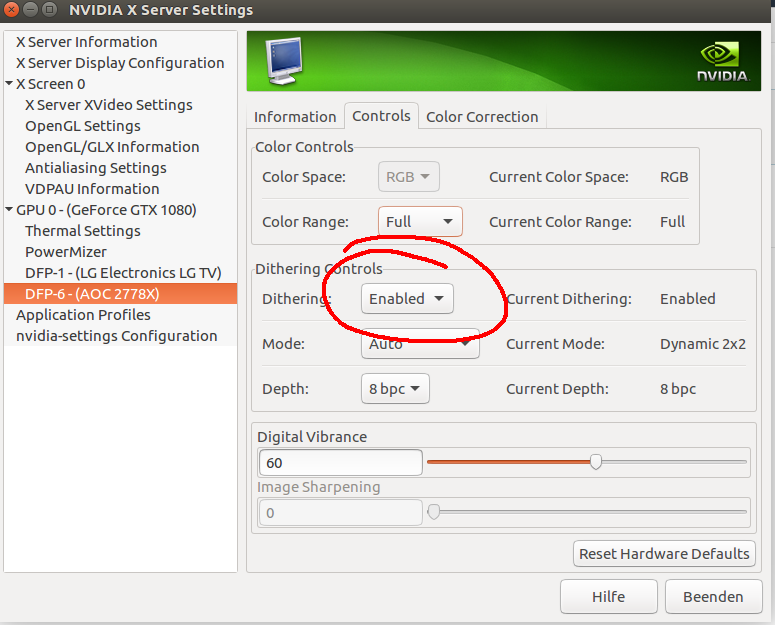Collapse the X Screen 0 tree node

coord(9,83)
